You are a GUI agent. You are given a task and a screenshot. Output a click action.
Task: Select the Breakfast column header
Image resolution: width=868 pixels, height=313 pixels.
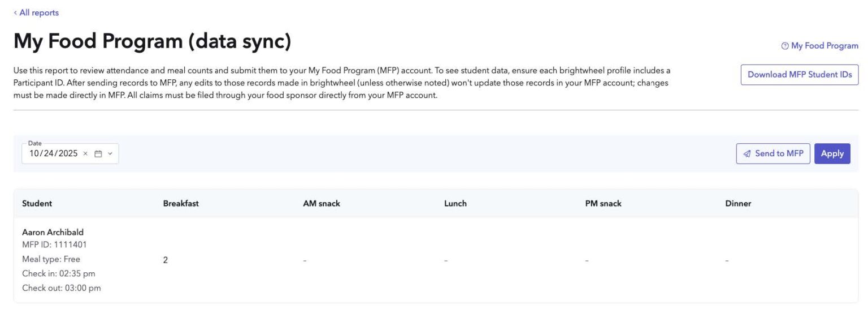click(181, 203)
